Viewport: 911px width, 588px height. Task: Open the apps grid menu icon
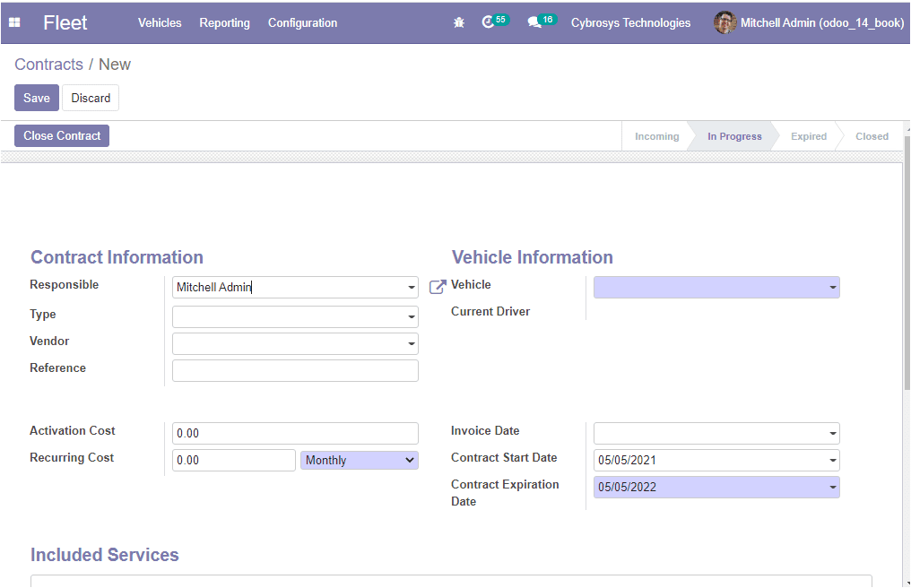pyautogui.click(x=14, y=22)
